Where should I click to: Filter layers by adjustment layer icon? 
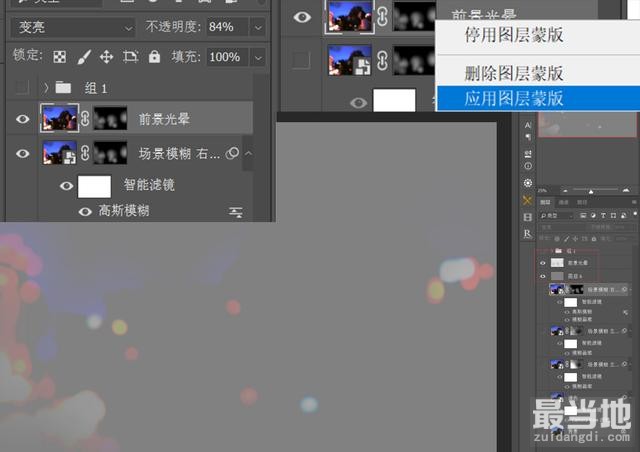(x=593, y=216)
